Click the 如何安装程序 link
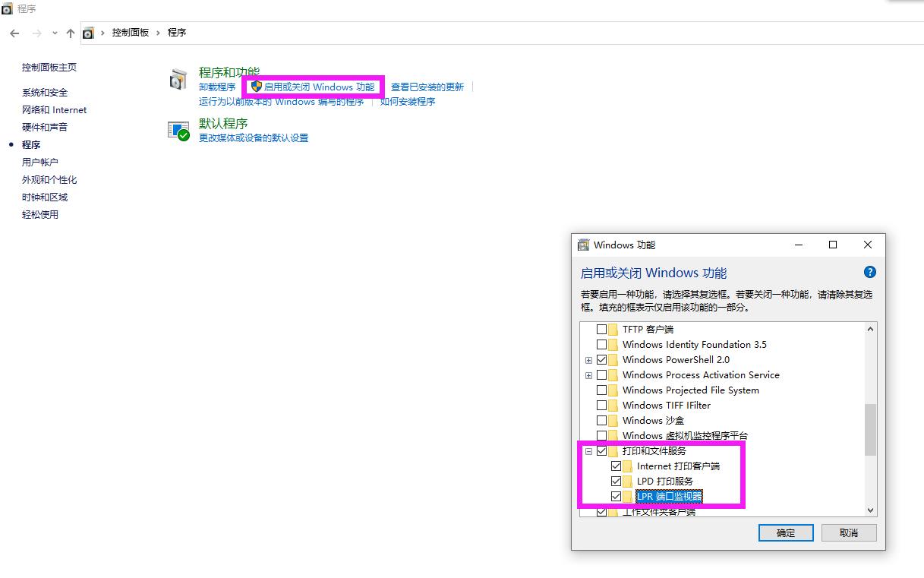Viewport: 924px width, 578px height. coord(408,102)
